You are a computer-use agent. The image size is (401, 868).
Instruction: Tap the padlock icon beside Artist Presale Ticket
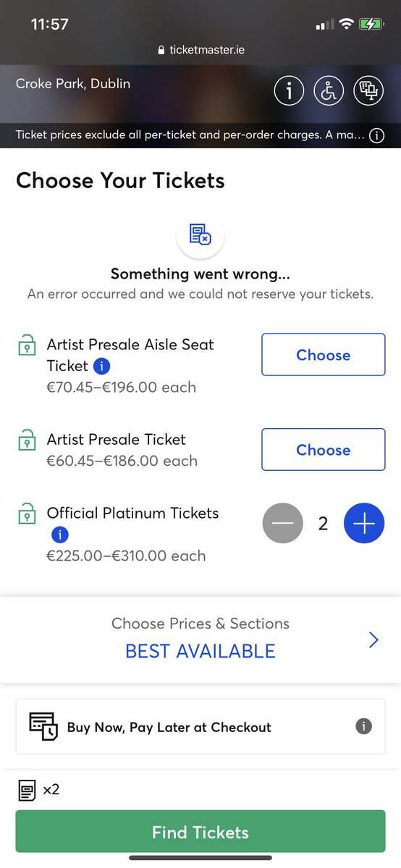26,441
